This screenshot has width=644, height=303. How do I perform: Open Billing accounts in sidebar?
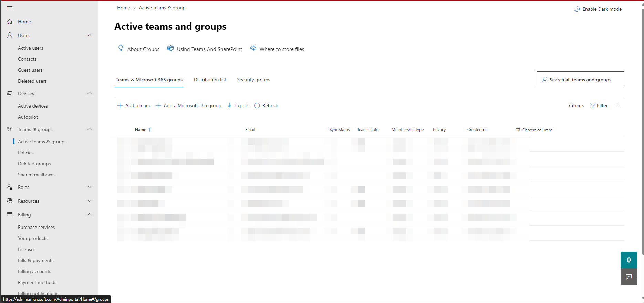click(34, 271)
